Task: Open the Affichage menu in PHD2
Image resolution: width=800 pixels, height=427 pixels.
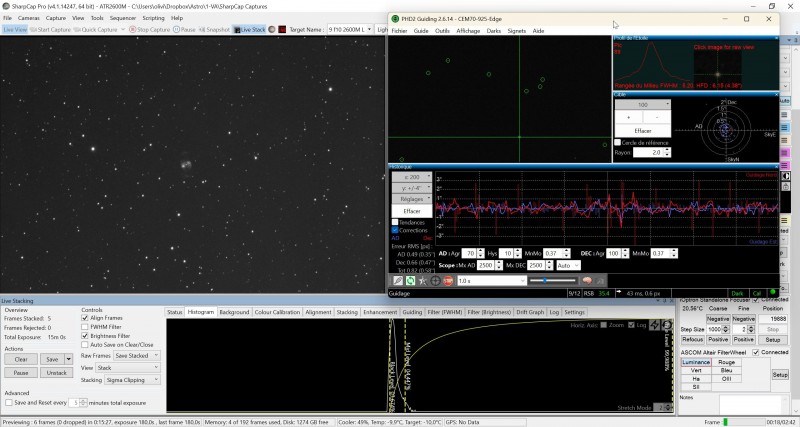Action: pos(468,31)
